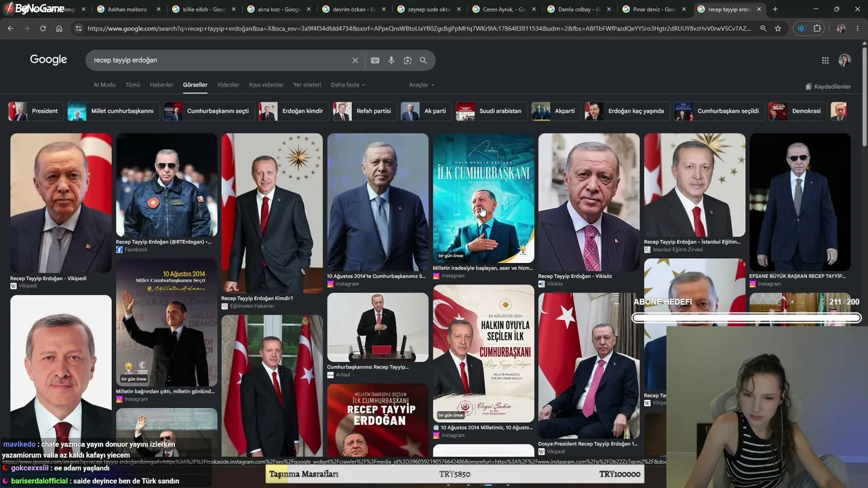
Task: Submit search with the magnifier icon
Action: click(x=423, y=60)
